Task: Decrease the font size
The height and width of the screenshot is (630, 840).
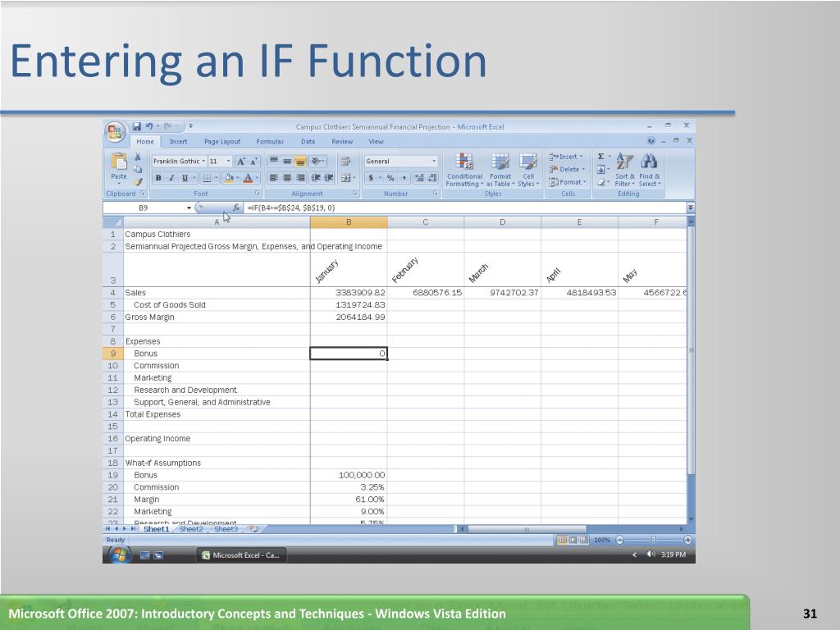Action: coord(254,162)
